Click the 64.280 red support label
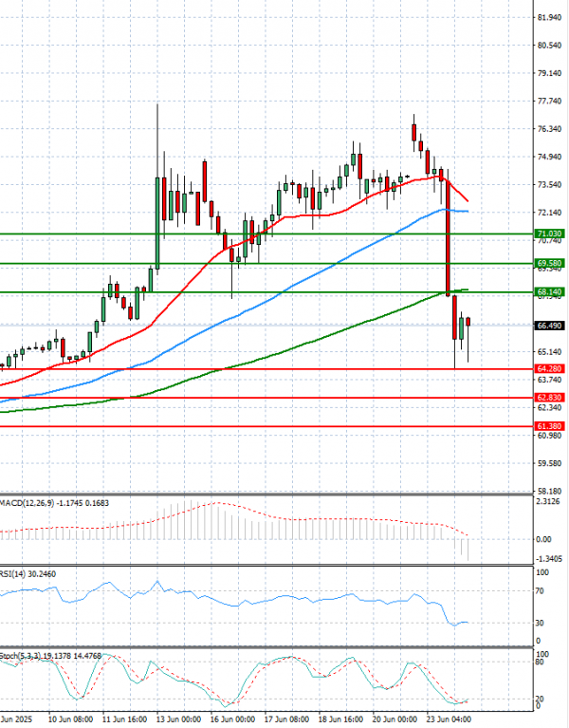Image resolution: width=569 pixels, height=728 pixels. [549, 368]
